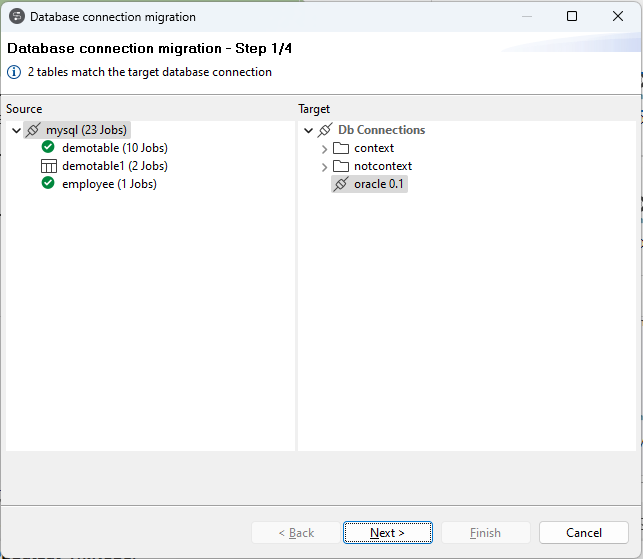Collapse the Db Connections target node
The width and height of the screenshot is (643, 559).
coord(308,130)
